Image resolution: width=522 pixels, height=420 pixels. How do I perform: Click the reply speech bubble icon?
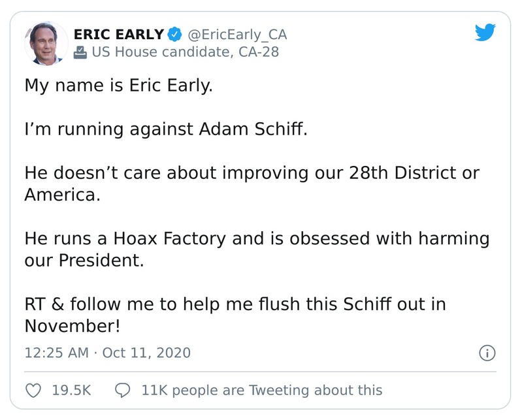pos(122,391)
